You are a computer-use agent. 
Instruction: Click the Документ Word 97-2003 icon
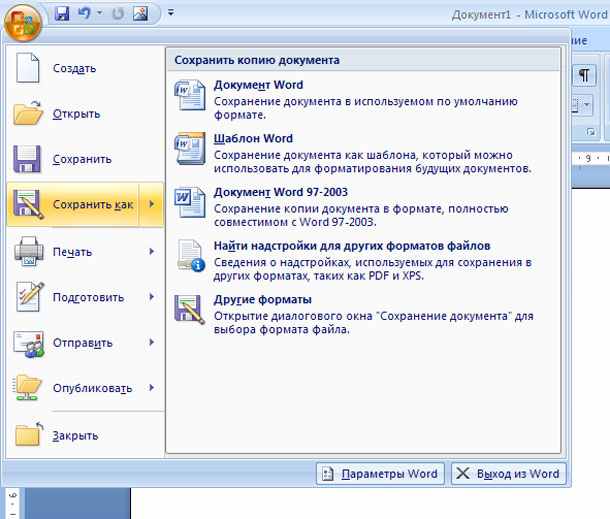click(x=190, y=202)
